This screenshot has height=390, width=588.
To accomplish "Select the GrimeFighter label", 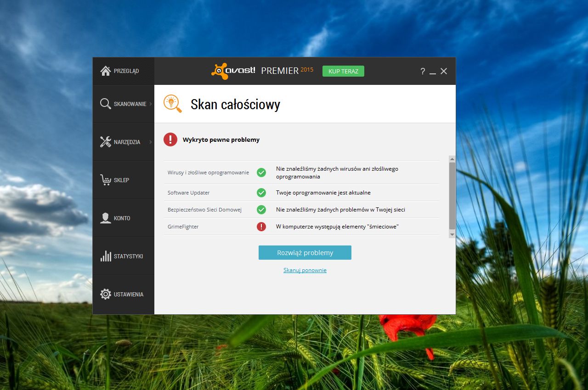I will coord(183,227).
